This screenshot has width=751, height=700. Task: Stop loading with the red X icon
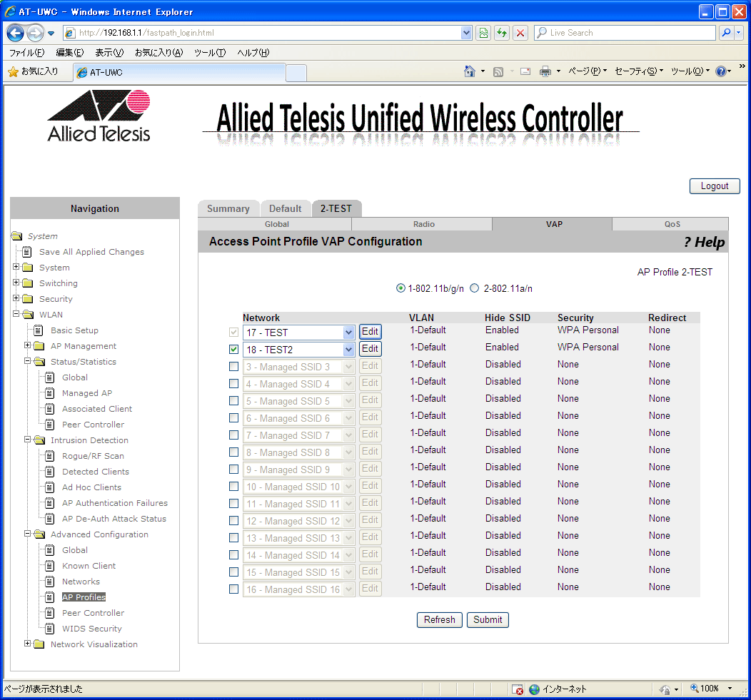point(520,33)
